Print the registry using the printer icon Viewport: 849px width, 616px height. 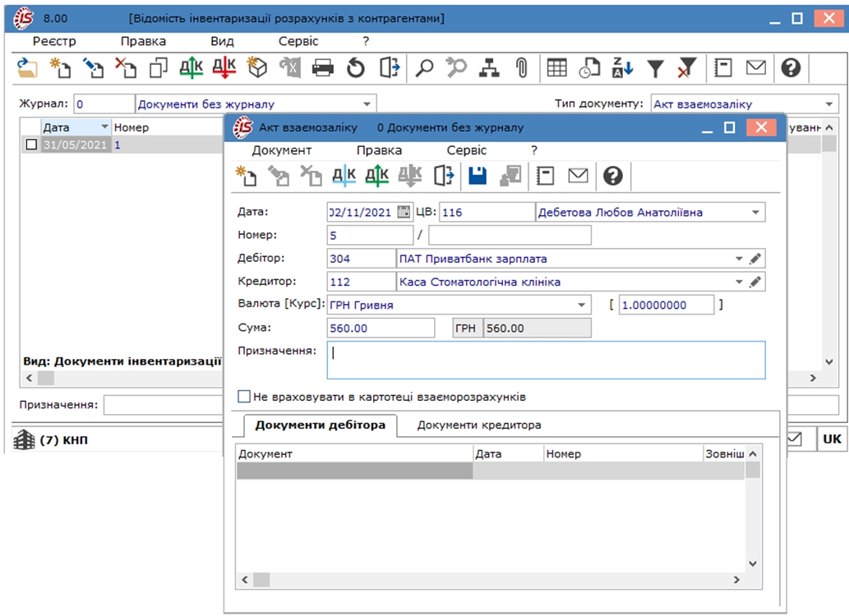[x=323, y=68]
